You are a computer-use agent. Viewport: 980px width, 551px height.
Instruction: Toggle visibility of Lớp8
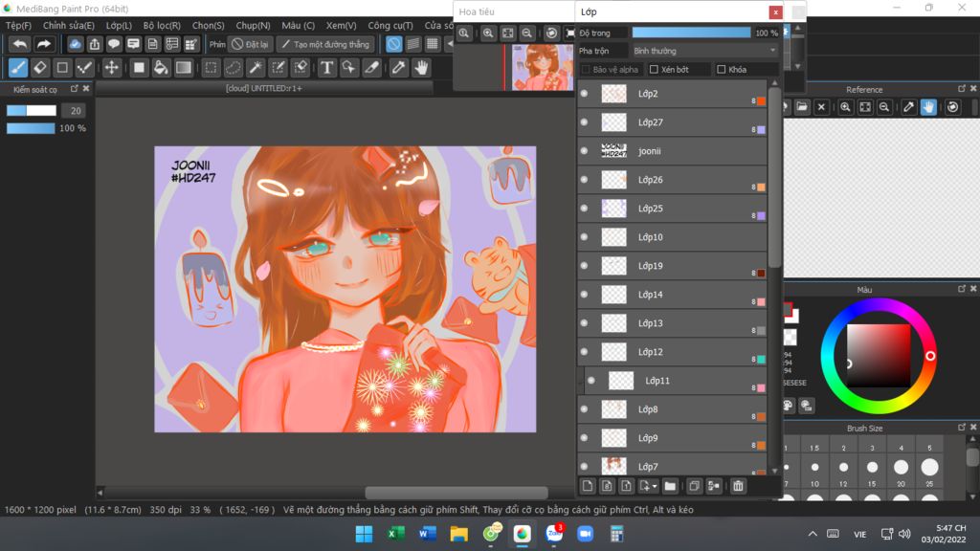[585, 409]
